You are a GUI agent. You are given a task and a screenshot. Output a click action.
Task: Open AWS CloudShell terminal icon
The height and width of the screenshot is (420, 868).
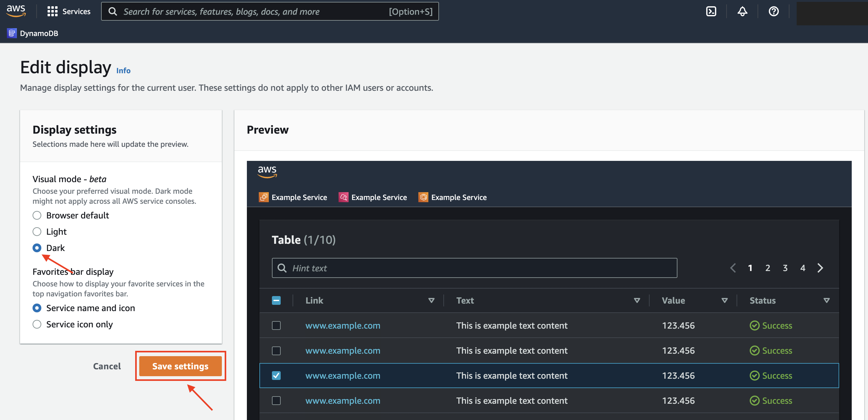tap(711, 12)
